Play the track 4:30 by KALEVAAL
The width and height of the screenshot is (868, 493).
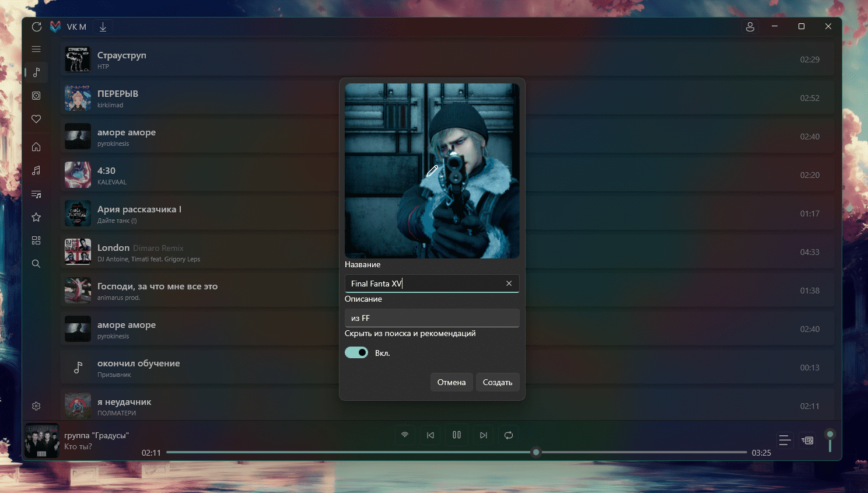pos(447,175)
